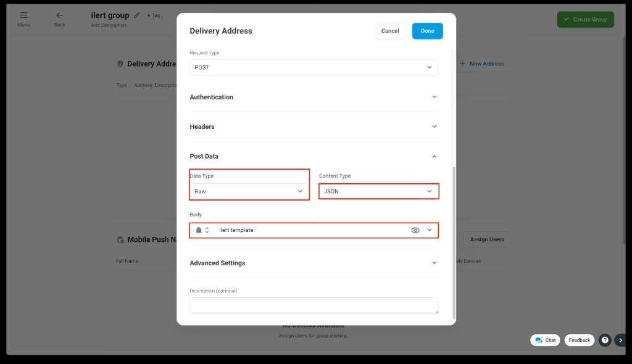Viewport: 632px width, 364px height.
Task: Click the Description optional text field
Action: coord(314,305)
